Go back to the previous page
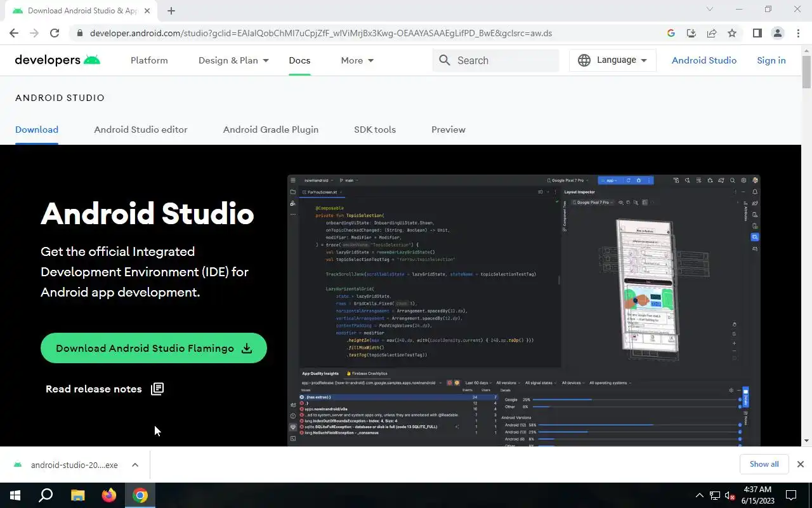Image resolution: width=812 pixels, height=508 pixels. (x=14, y=33)
